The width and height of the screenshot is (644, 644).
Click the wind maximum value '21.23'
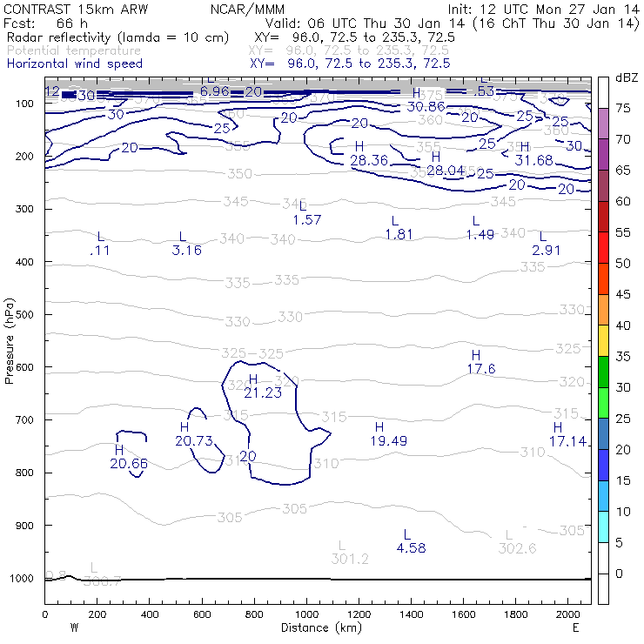coord(263,393)
